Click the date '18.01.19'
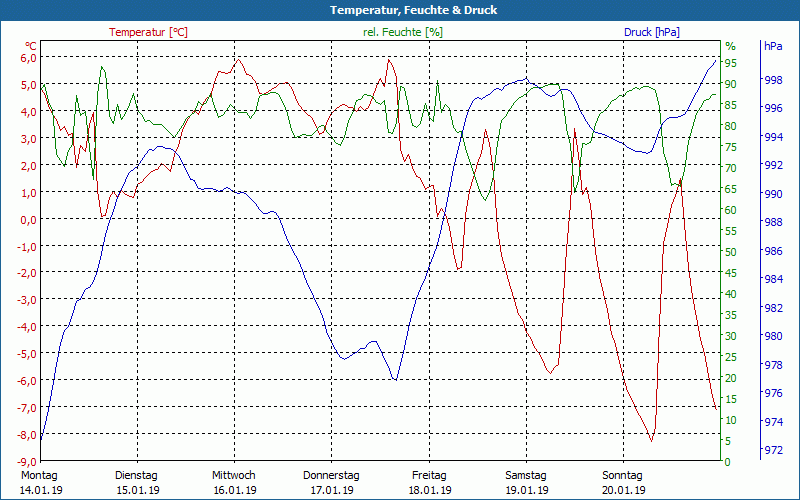 [430, 490]
